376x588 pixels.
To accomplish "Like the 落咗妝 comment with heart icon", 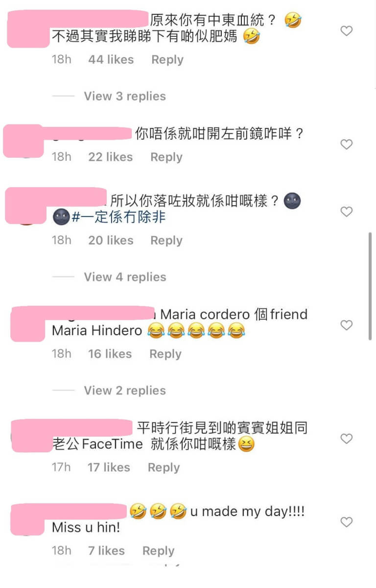I will tap(346, 212).
